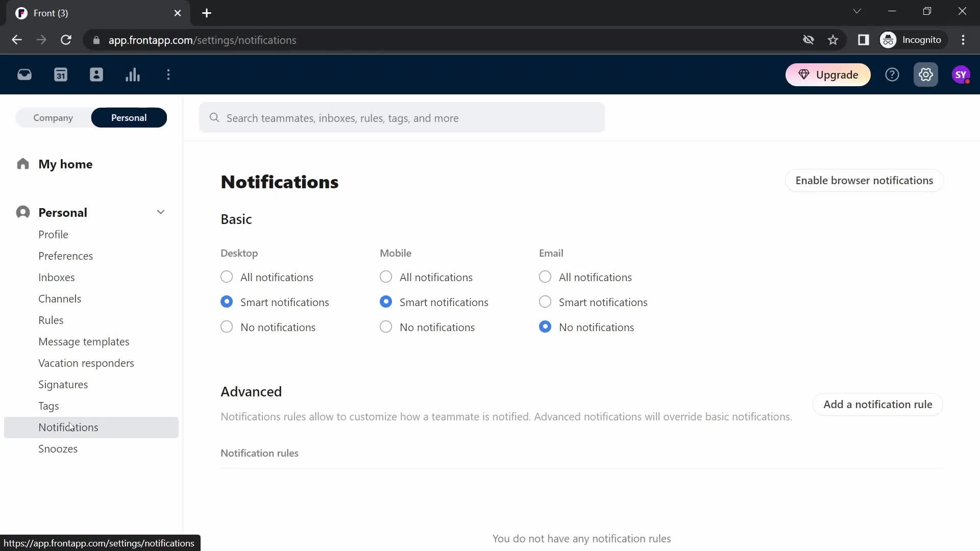
Task: Select Desktop All notifications radio button
Action: (226, 277)
